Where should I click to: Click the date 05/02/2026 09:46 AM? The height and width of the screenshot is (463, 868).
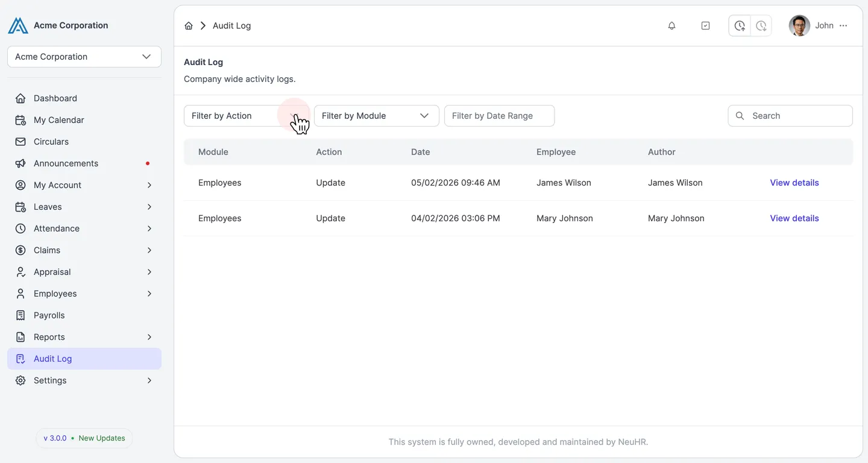click(456, 183)
